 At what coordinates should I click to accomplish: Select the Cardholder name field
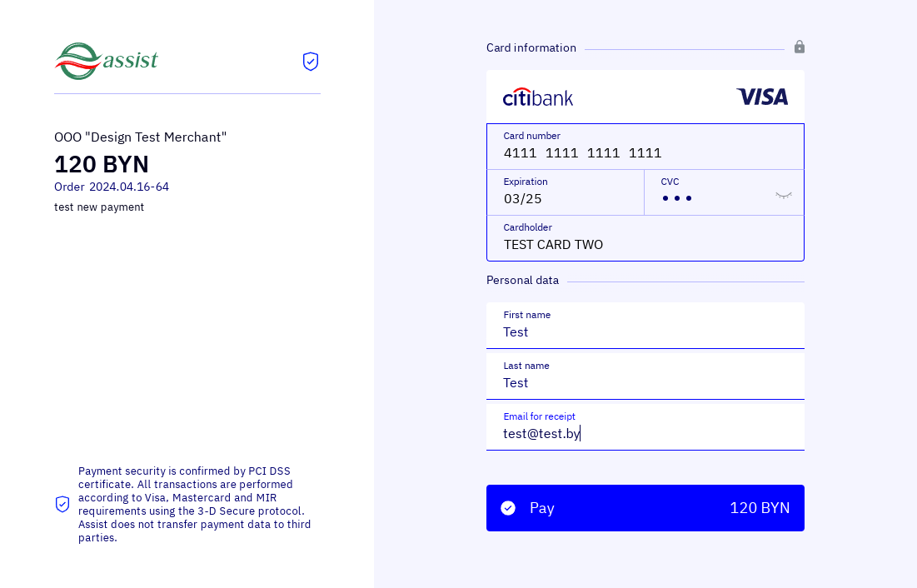click(645, 244)
